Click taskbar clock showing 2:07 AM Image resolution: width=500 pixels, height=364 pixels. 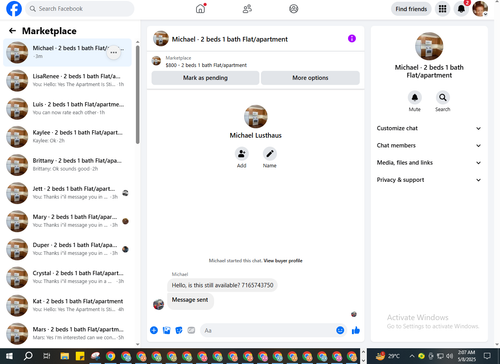point(466,356)
